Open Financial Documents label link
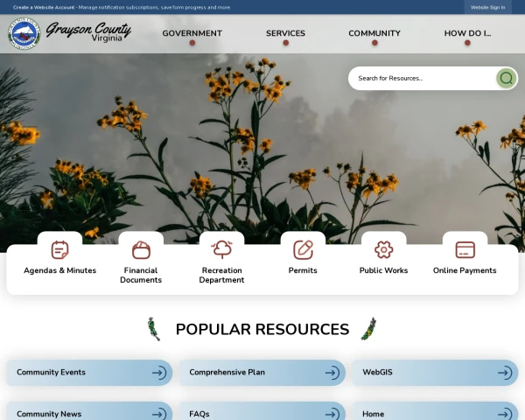 tap(141, 275)
